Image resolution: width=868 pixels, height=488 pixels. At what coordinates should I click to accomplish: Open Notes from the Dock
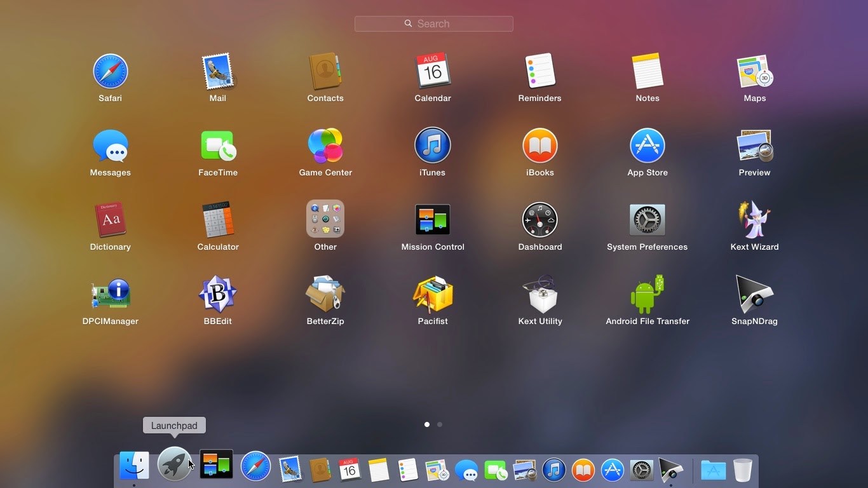coord(379,470)
